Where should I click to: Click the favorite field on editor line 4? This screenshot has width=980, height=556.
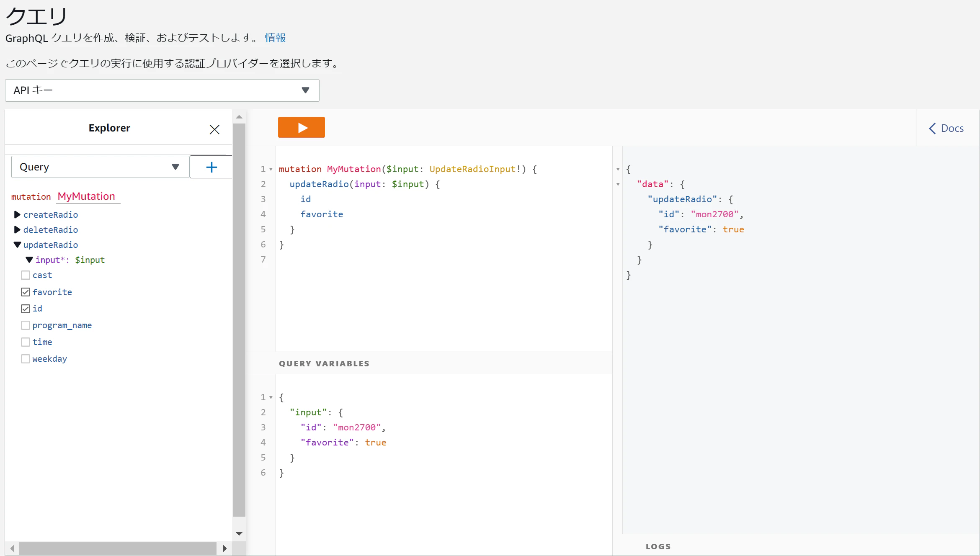322,214
